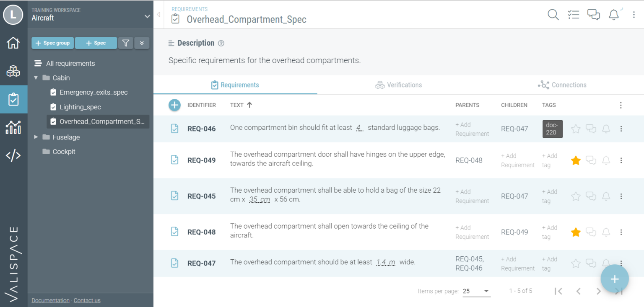Open the items per page dropdown
The image size is (644, 307).
point(476,291)
